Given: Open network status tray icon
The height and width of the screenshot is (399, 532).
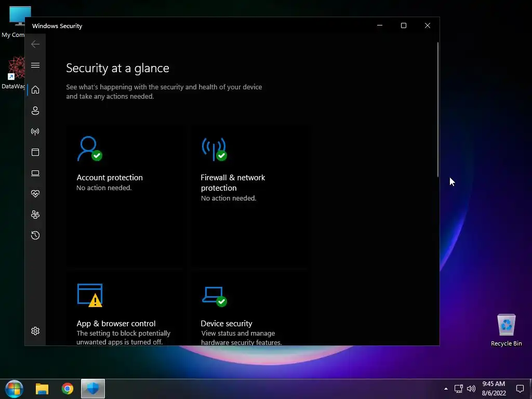Looking at the screenshot, I should [x=459, y=389].
